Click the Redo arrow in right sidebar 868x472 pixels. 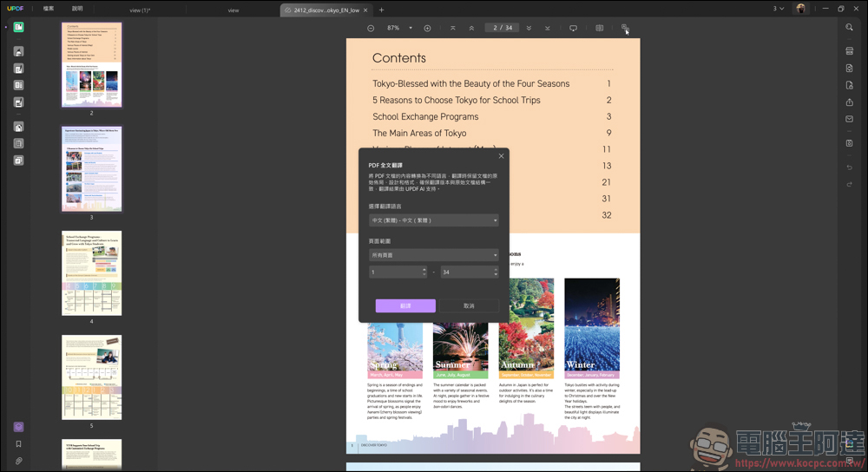pyautogui.click(x=849, y=184)
